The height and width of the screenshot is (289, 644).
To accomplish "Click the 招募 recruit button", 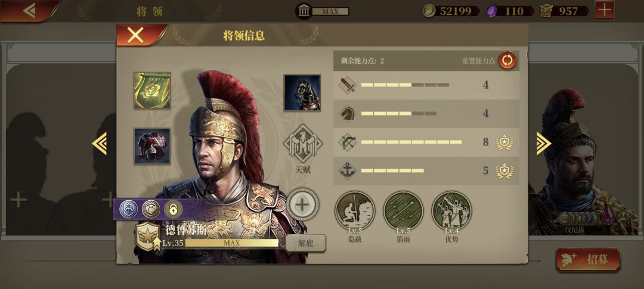I will [x=588, y=259].
